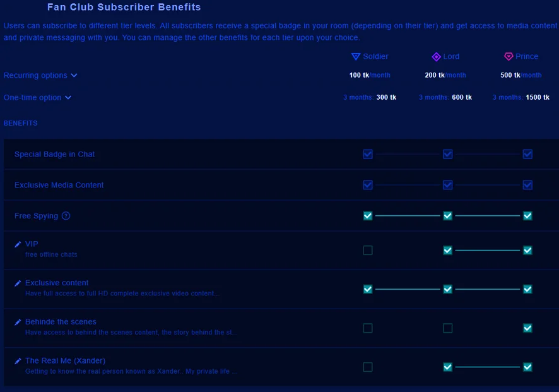Select Prince 3 months 1500 tk option
559x392 pixels.
521,97
